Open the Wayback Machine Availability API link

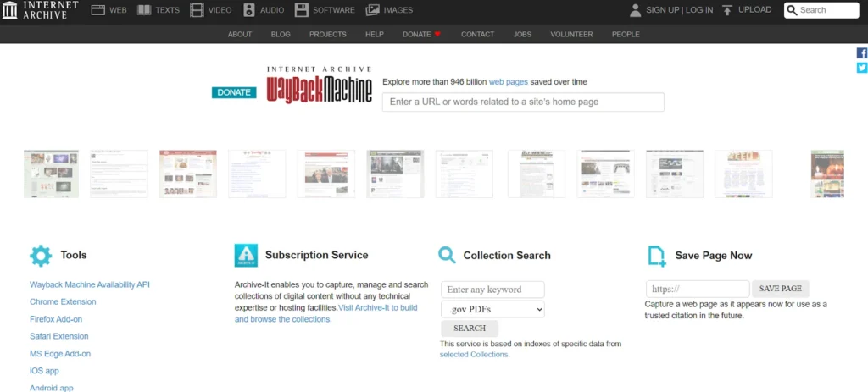click(90, 284)
